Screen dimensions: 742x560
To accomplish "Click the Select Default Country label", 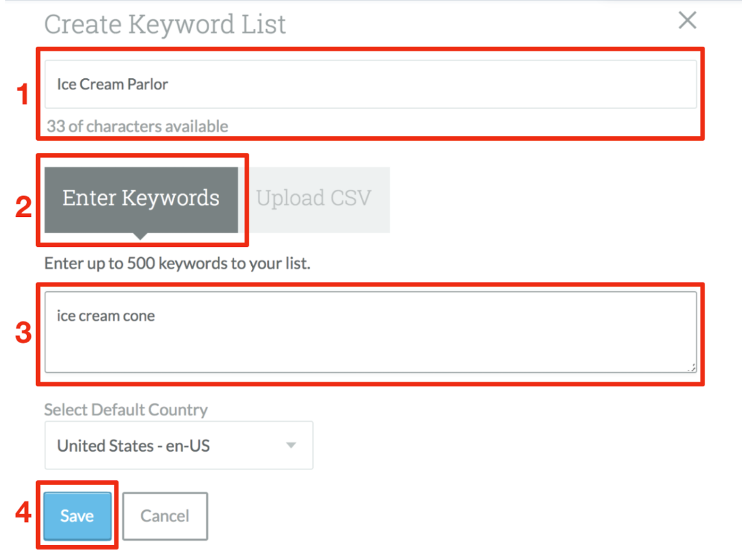I will pos(126,410).
